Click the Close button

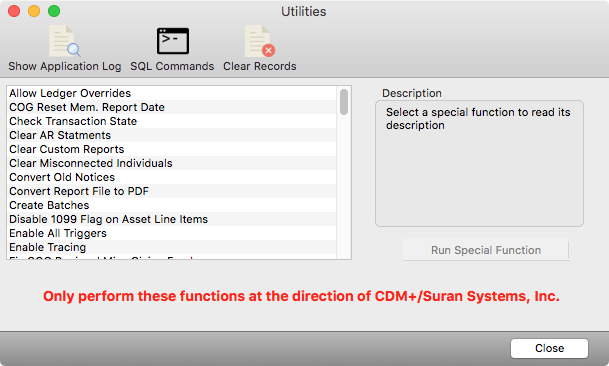(549, 348)
